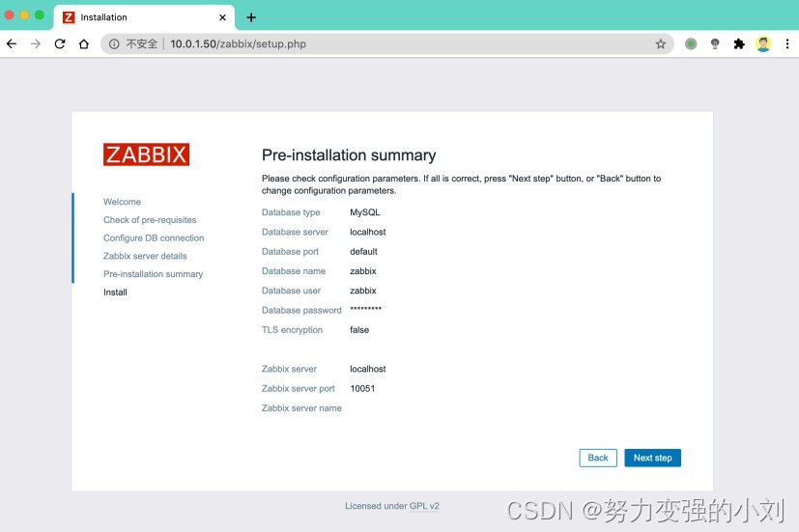Open the green circle extension icon
Screen dimensions: 799x532
691,43
